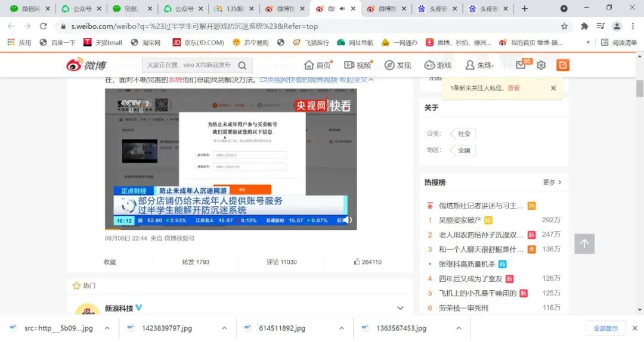
Task: Open the 飞猪旅行 bookmark
Action: tap(311, 43)
